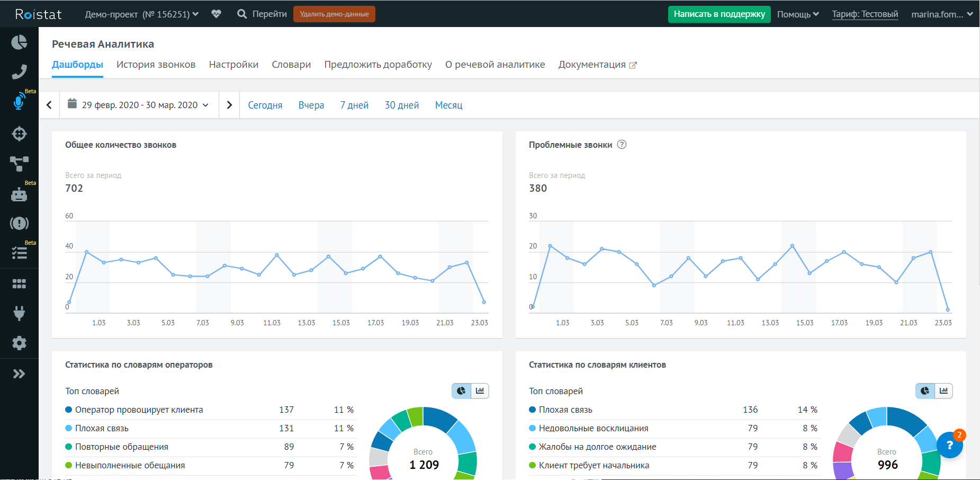Open the analytics pie chart sidebar icon
The image size is (980, 480).
(x=19, y=42)
